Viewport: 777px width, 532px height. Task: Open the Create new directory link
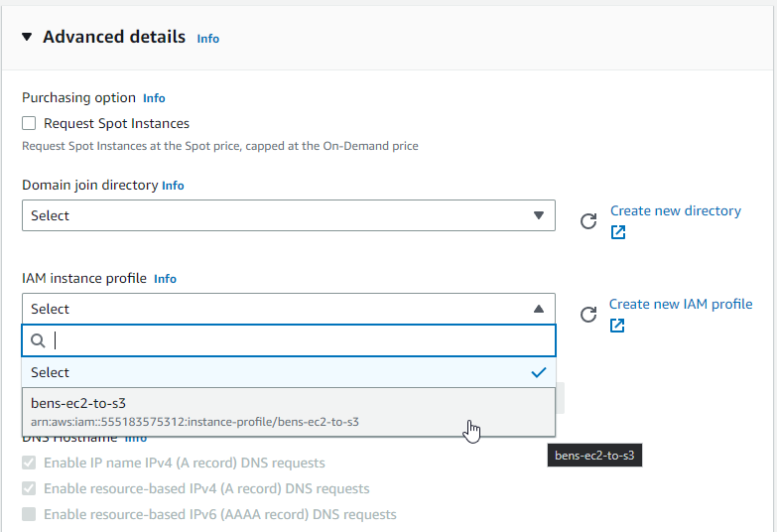coord(675,210)
